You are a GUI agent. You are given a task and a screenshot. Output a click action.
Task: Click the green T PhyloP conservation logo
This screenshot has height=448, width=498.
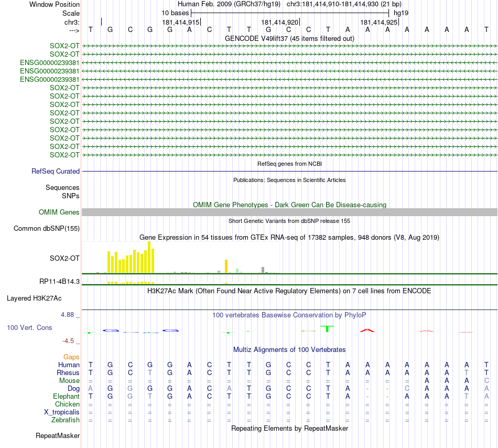(328, 329)
